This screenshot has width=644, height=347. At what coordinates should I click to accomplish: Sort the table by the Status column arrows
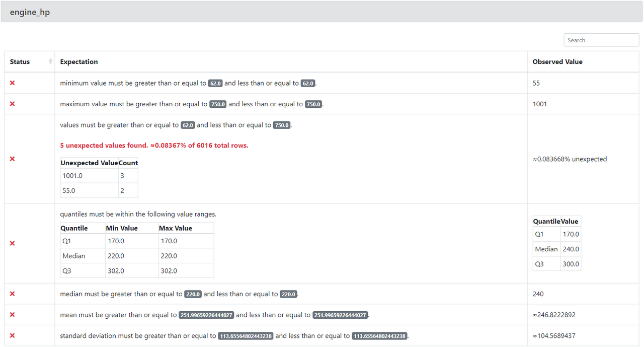pyautogui.click(x=50, y=61)
